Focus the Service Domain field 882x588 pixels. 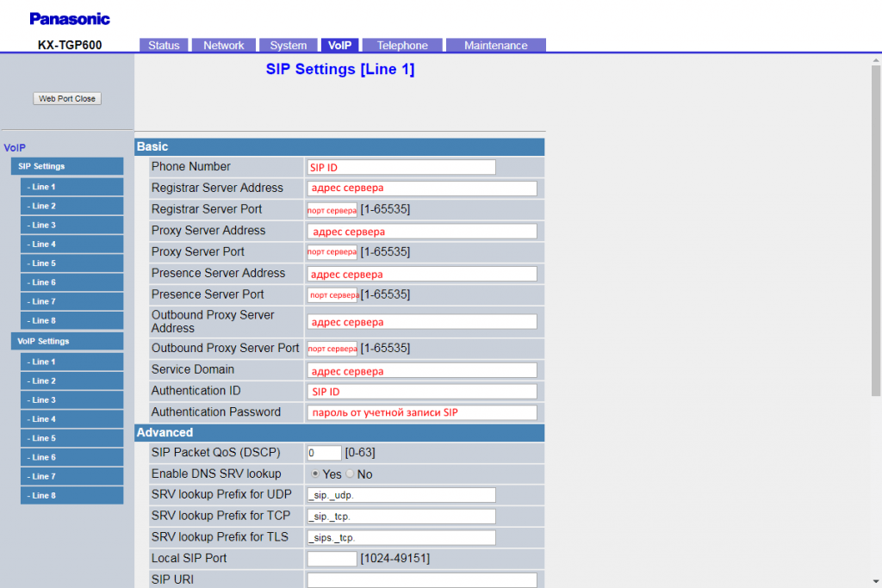(x=422, y=370)
